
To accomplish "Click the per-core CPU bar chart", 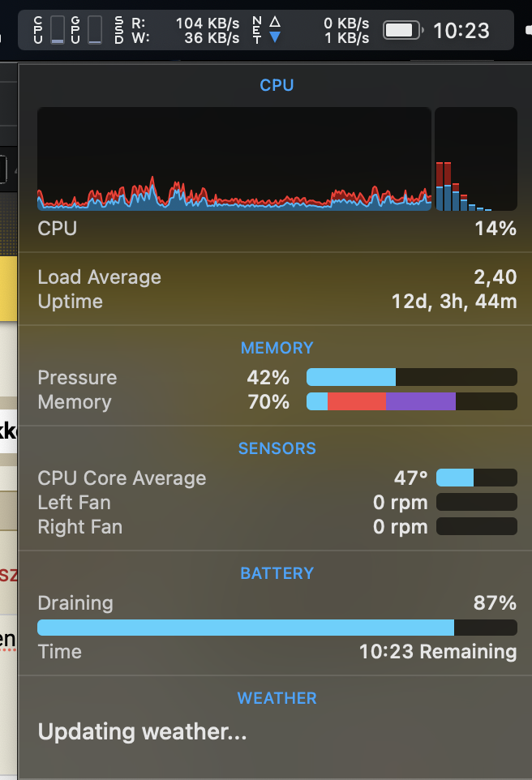I will (x=475, y=159).
